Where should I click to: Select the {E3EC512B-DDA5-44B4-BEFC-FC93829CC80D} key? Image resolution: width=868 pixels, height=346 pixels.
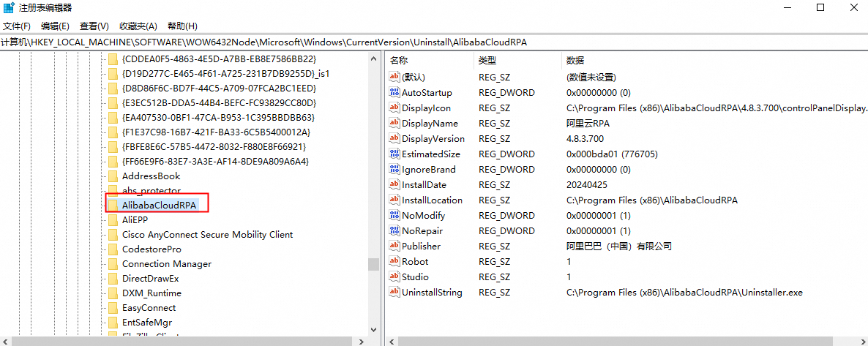220,102
